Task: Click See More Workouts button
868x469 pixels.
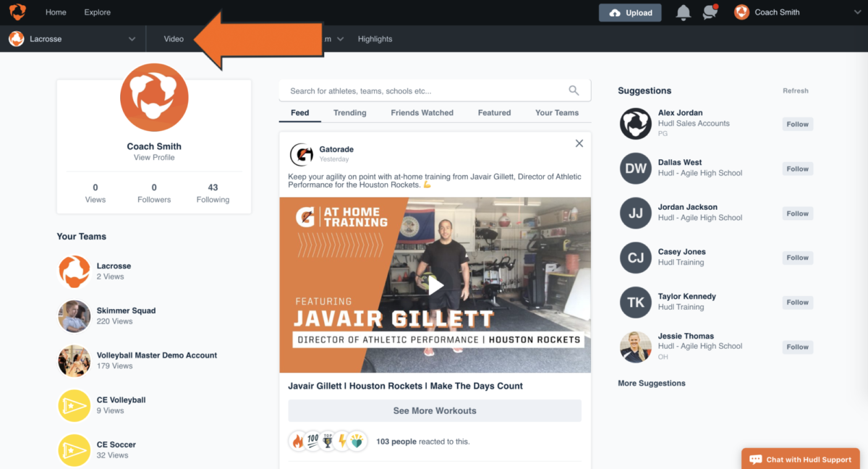Action: [x=435, y=410]
